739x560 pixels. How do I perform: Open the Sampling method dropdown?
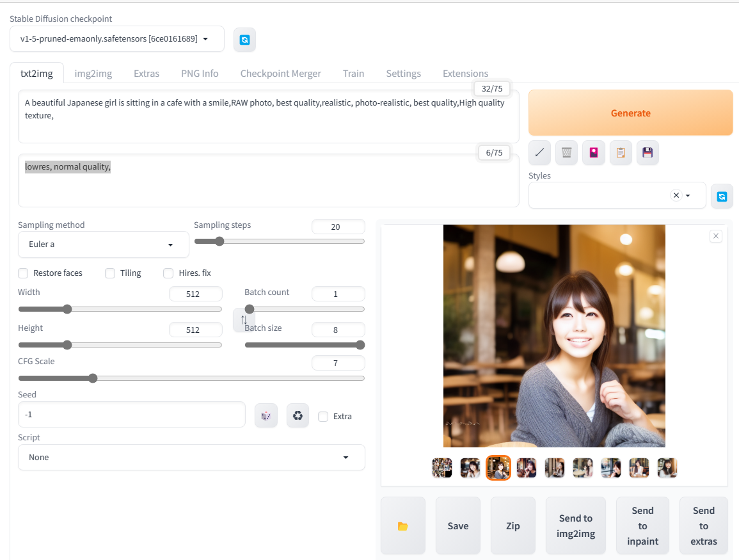pos(103,244)
